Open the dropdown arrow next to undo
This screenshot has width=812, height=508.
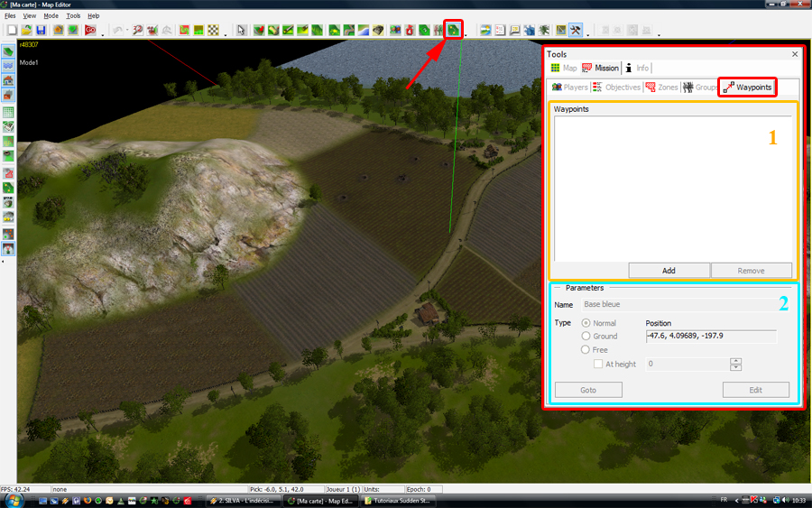[126, 31]
